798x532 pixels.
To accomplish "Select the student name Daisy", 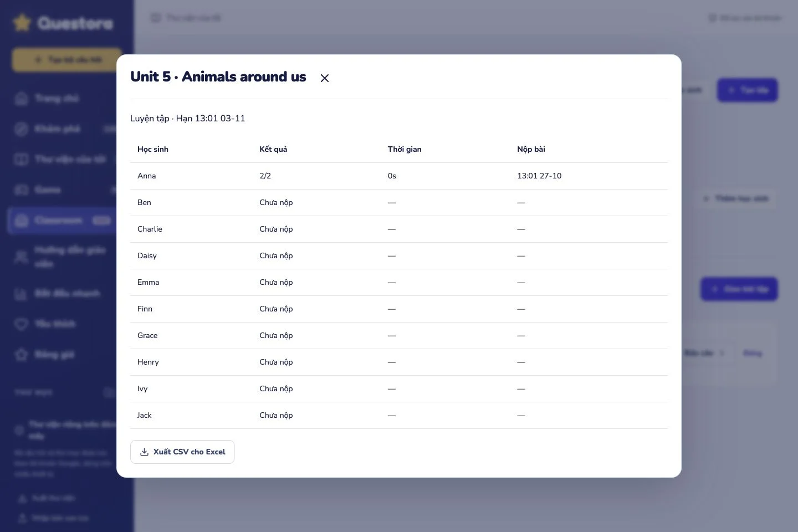I will click(x=147, y=256).
